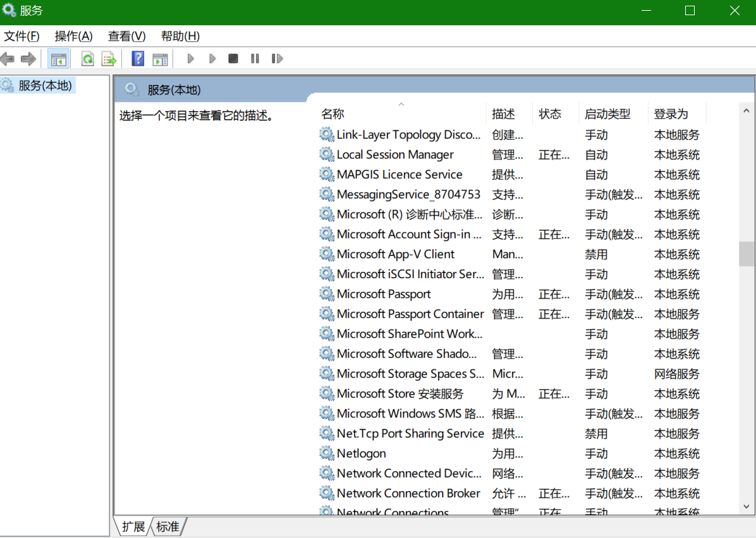Open the 帮助(H) menu
Screen dimensions: 756x538
click(180, 36)
